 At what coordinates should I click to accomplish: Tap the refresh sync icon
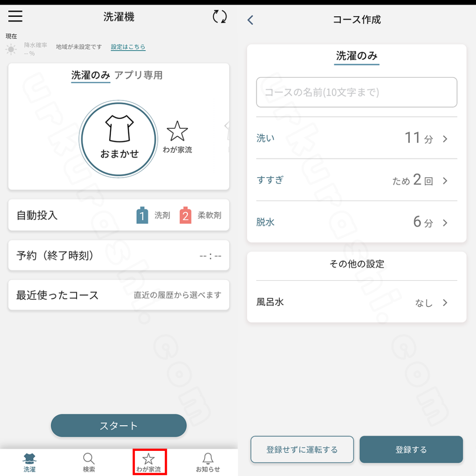click(219, 17)
